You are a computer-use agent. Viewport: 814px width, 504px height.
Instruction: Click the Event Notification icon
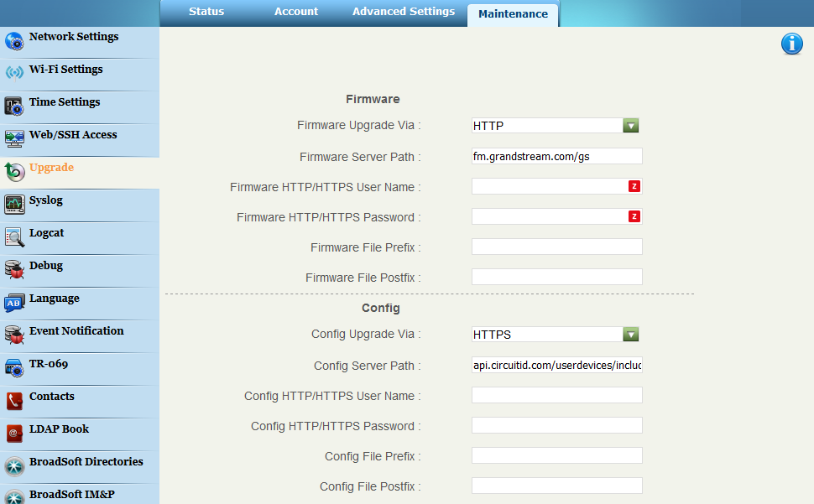[x=14, y=335]
